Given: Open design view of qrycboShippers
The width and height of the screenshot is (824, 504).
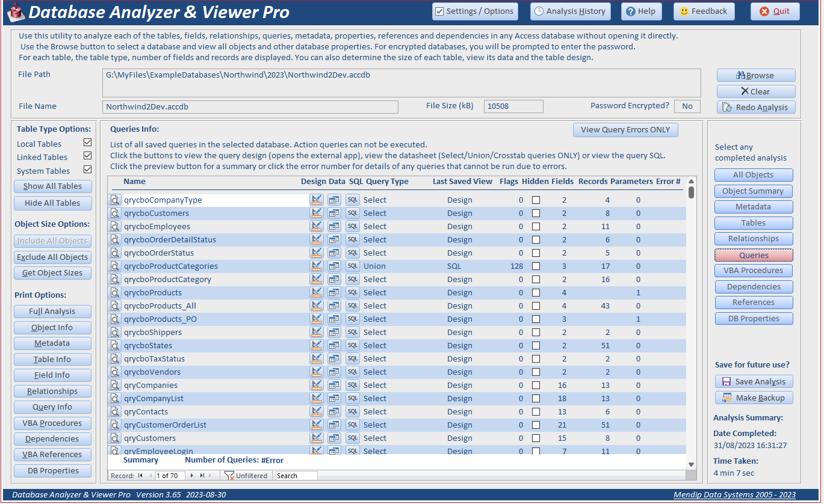Looking at the screenshot, I should [x=317, y=333].
